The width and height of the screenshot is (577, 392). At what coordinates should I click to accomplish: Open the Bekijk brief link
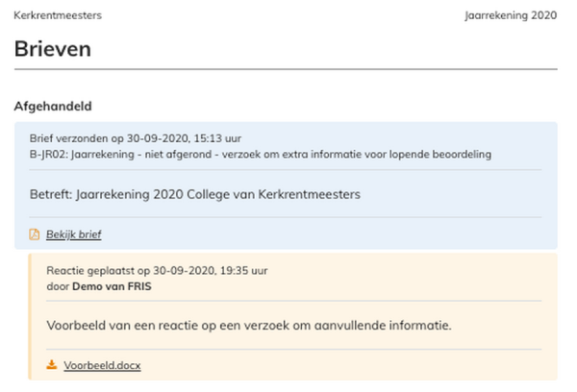[x=73, y=234]
